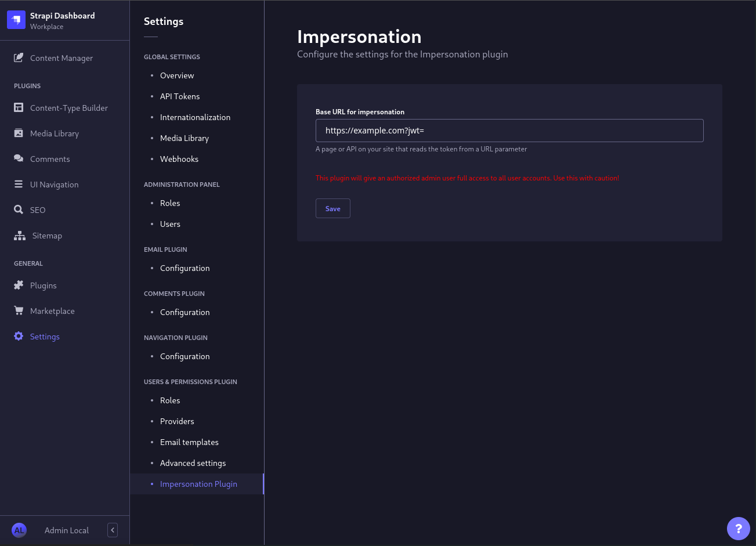This screenshot has height=546, width=756.
Task: Click the Content-Type Builder layout icon
Action: 19,108
